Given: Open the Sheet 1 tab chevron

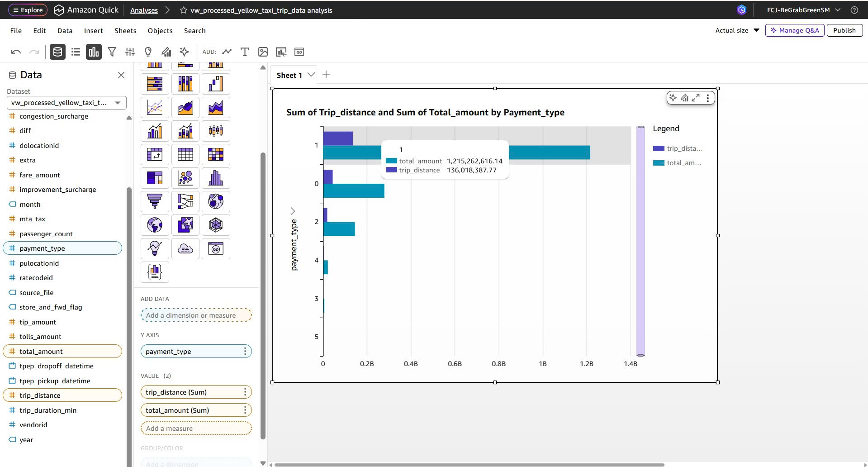Looking at the screenshot, I should coord(311,75).
